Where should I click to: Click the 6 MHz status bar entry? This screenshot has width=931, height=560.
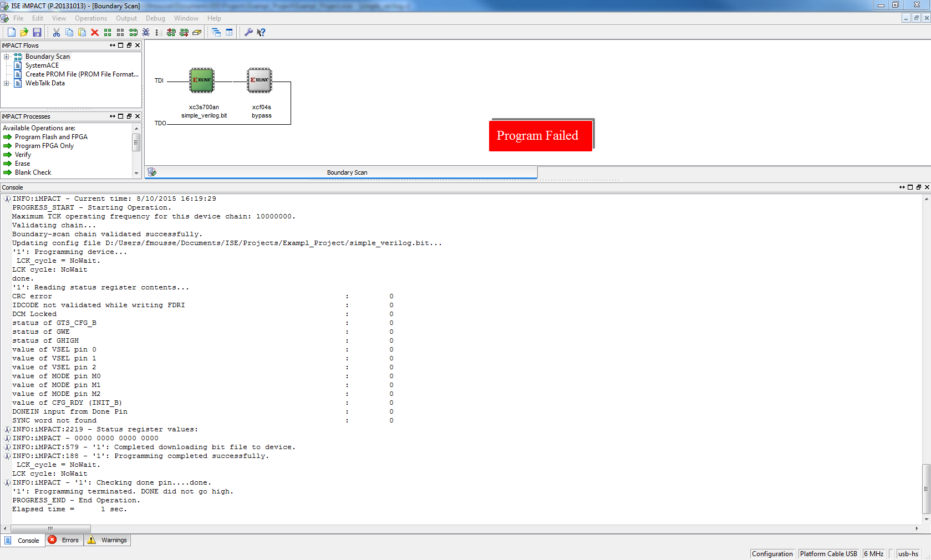(874, 554)
